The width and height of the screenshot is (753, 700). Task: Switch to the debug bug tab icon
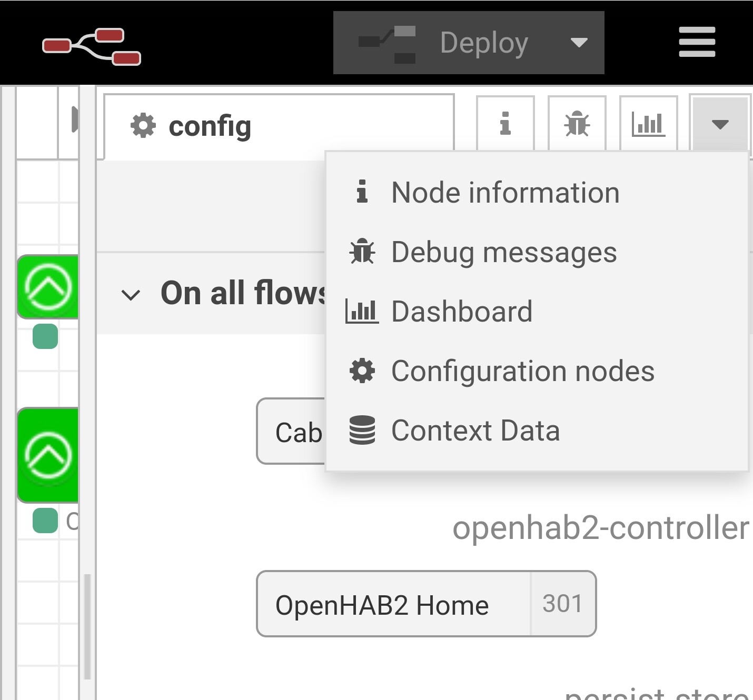pyautogui.click(x=577, y=124)
